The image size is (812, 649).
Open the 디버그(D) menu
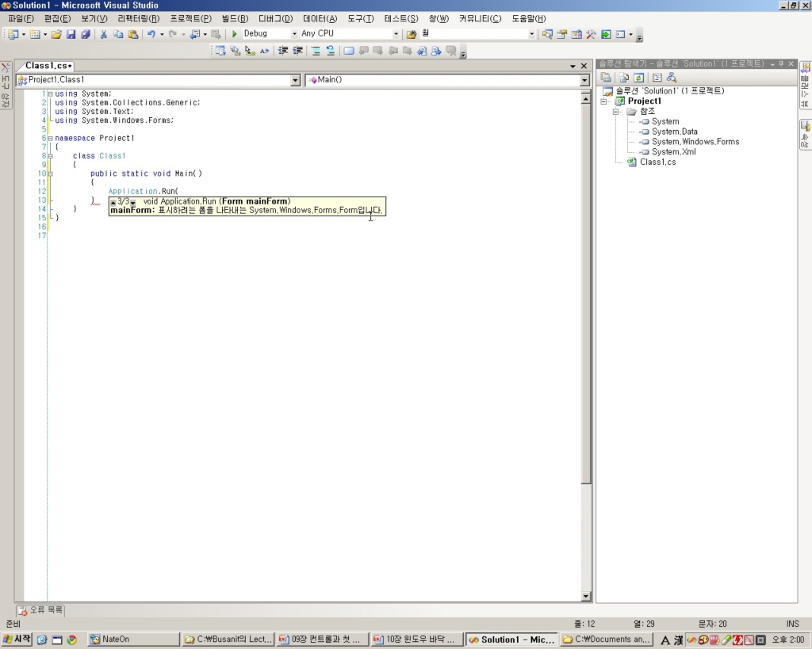tap(275, 19)
